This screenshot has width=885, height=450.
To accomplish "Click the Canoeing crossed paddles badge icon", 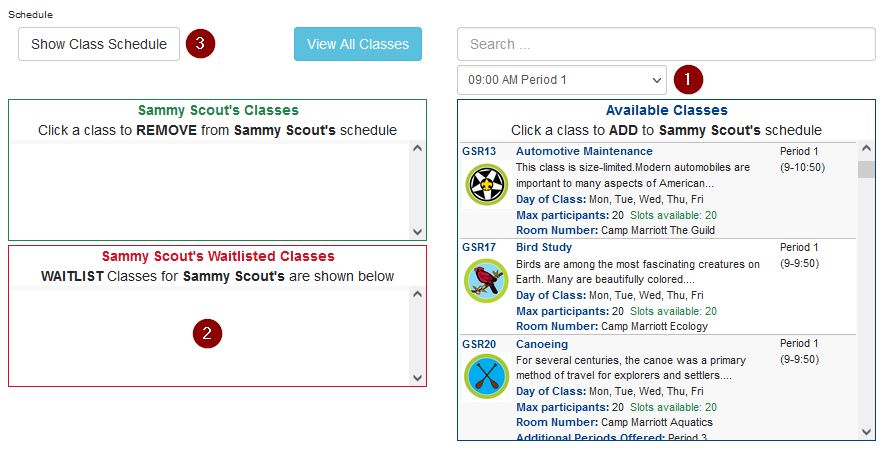I will pyautogui.click(x=487, y=376).
